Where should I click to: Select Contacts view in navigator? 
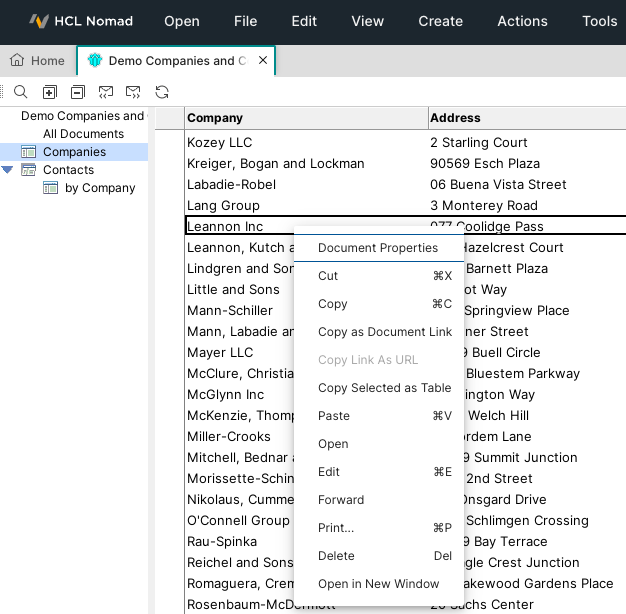(68, 170)
